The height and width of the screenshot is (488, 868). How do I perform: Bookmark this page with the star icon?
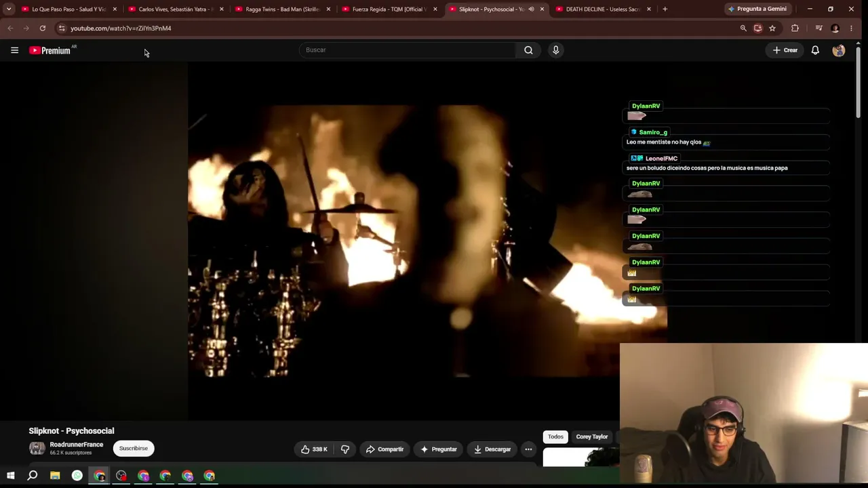[x=772, y=28]
